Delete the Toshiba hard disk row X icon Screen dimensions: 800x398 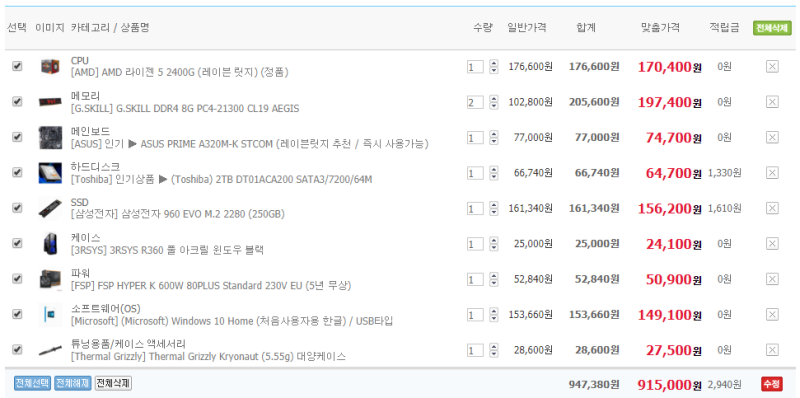(x=772, y=173)
